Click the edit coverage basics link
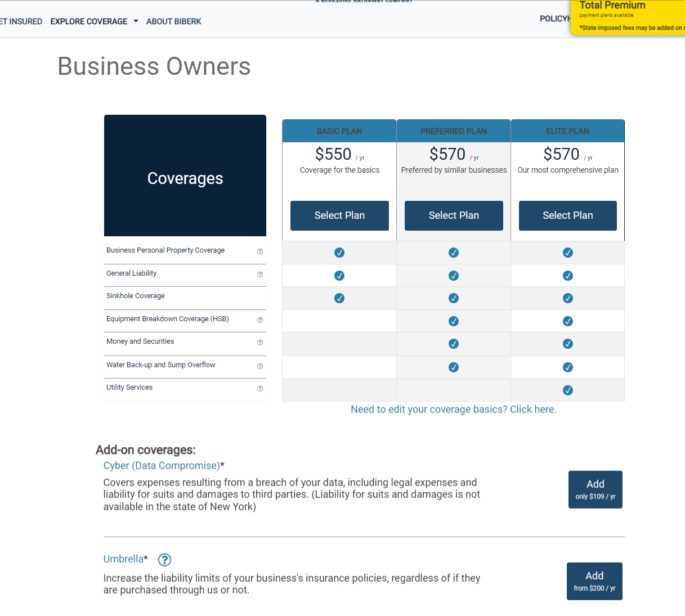The width and height of the screenshot is (685, 616). click(454, 410)
